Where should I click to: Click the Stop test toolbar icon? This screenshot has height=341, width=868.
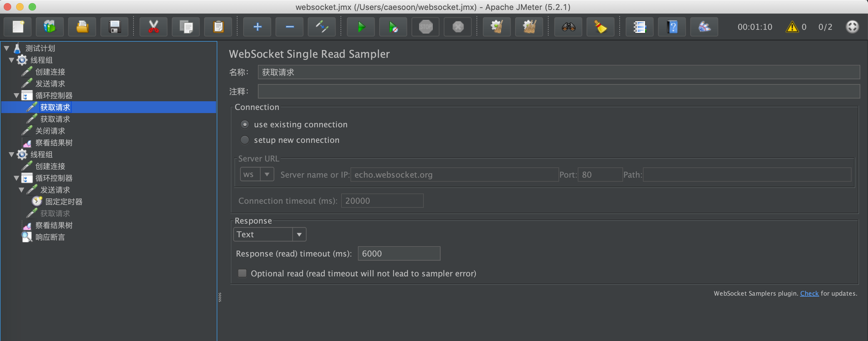pyautogui.click(x=426, y=27)
